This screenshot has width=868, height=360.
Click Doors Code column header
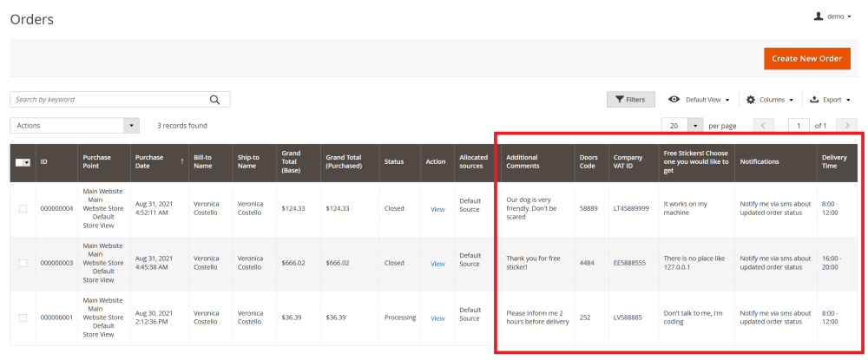(x=592, y=162)
